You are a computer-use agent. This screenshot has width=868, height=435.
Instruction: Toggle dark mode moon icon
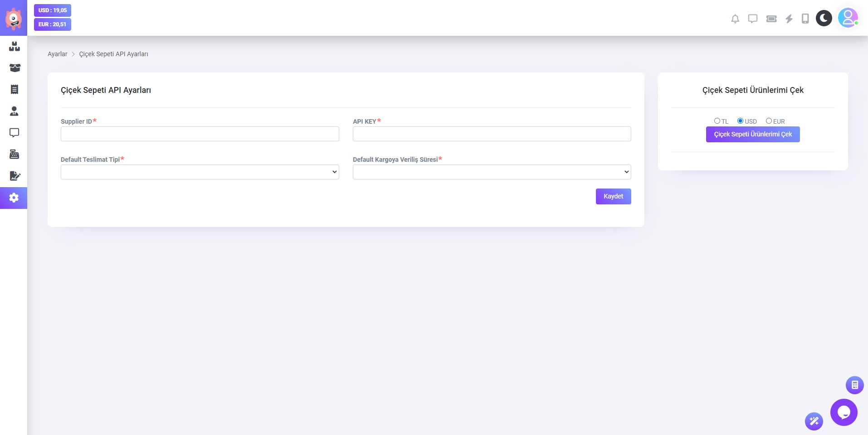pos(824,18)
